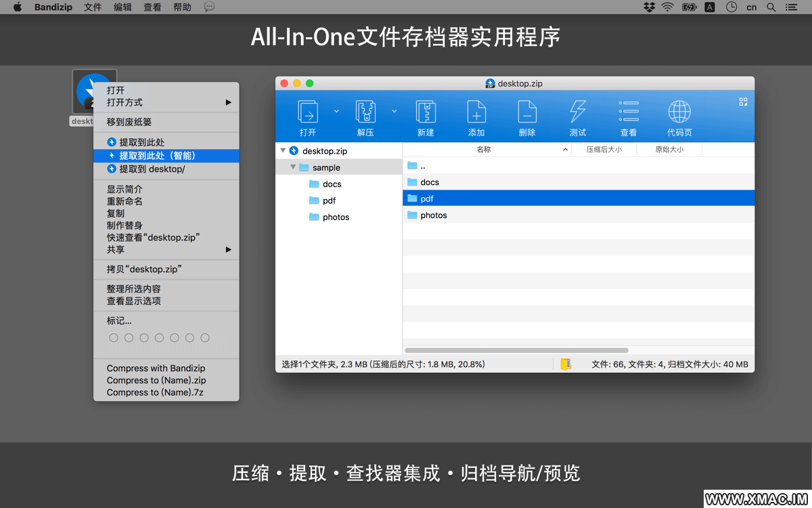Choose 提取到此处（智能） in context menu
Viewport: 812px width, 508px height.
click(166, 156)
